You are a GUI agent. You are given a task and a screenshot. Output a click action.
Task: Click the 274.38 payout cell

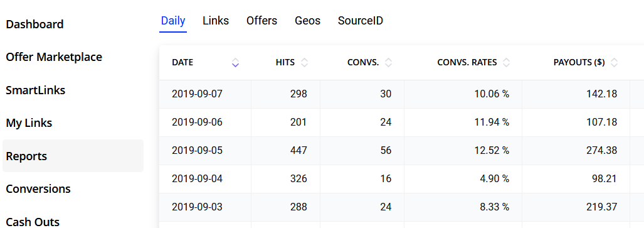tap(602, 151)
